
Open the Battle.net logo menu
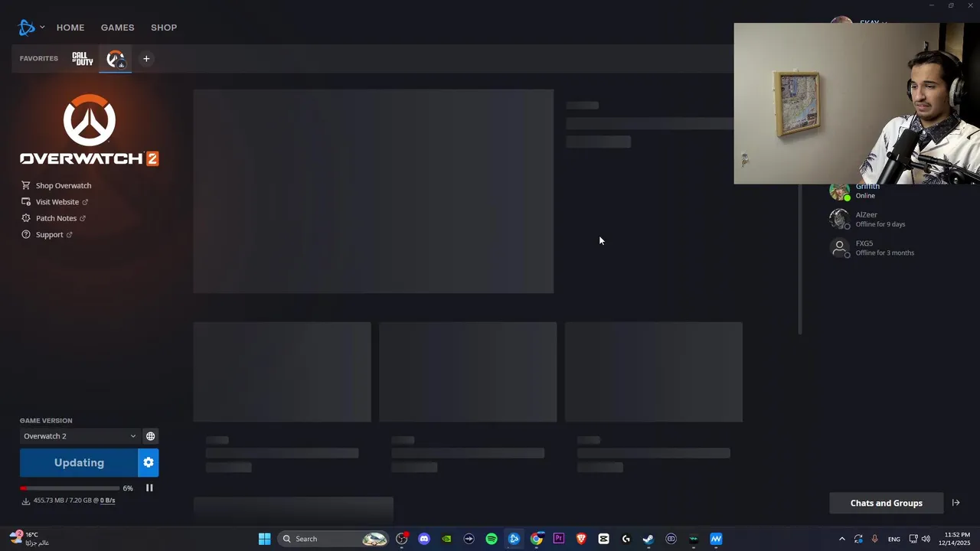click(27, 28)
